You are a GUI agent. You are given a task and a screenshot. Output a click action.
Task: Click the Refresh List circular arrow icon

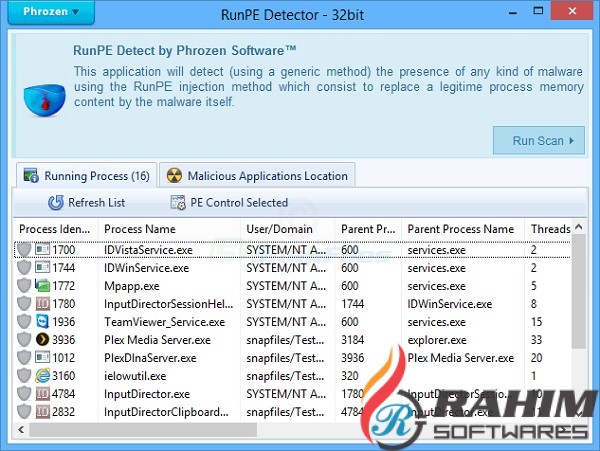point(56,202)
